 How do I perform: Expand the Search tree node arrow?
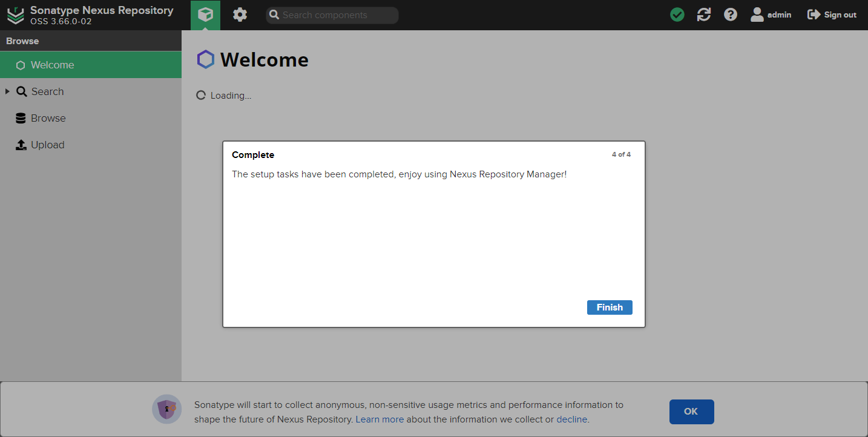7,91
